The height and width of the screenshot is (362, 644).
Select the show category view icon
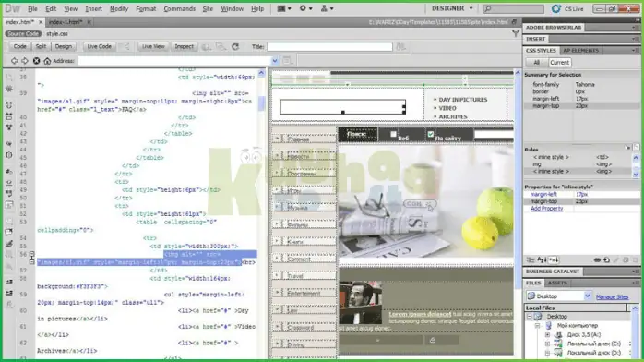pyautogui.click(x=531, y=259)
